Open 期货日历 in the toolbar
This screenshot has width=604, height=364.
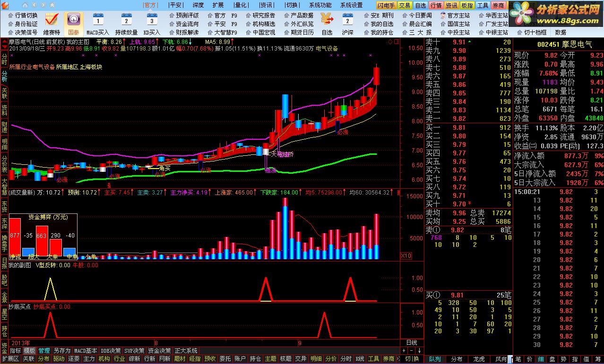pyautogui.click(x=299, y=32)
